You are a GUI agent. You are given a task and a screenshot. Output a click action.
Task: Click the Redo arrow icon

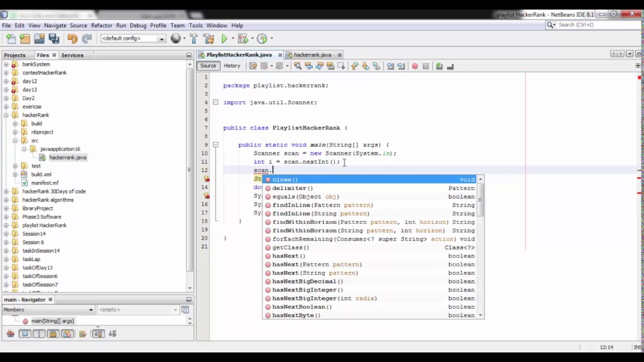tap(87, 38)
